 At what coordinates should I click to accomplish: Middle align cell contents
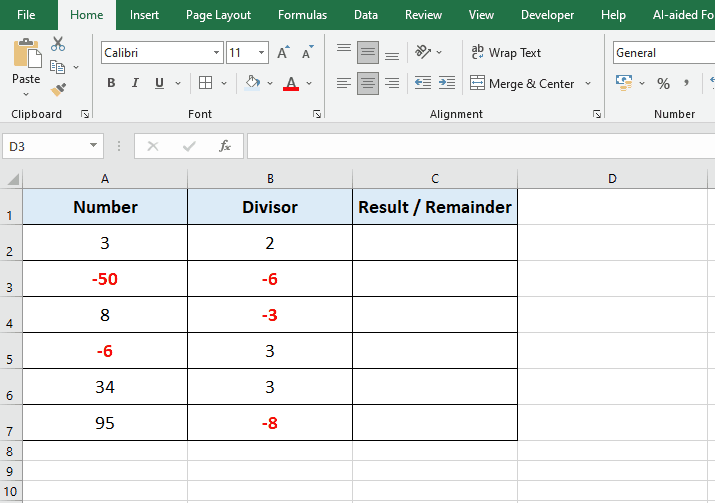click(368, 52)
